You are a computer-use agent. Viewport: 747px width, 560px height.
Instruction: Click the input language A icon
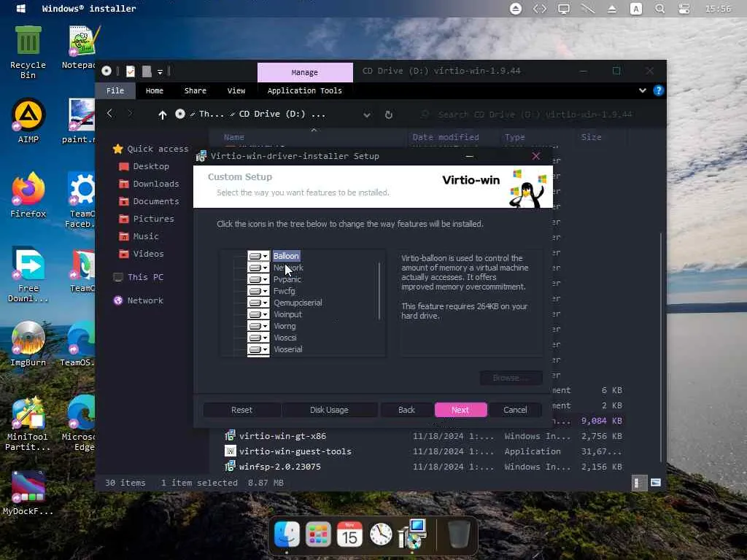pos(636,9)
